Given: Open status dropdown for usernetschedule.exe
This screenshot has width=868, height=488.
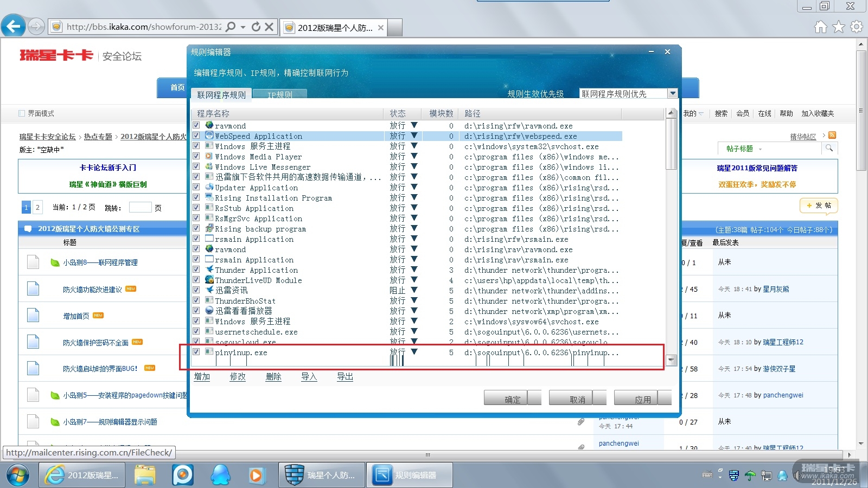Looking at the screenshot, I should tap(414, 331).
